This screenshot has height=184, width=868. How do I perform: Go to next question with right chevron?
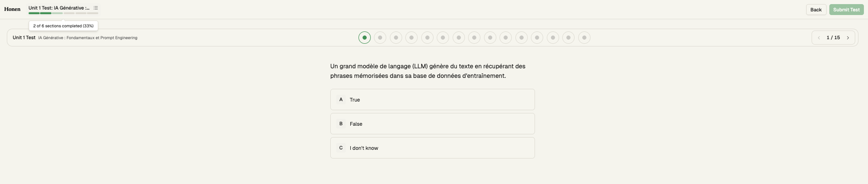click(x=848, y=38)
